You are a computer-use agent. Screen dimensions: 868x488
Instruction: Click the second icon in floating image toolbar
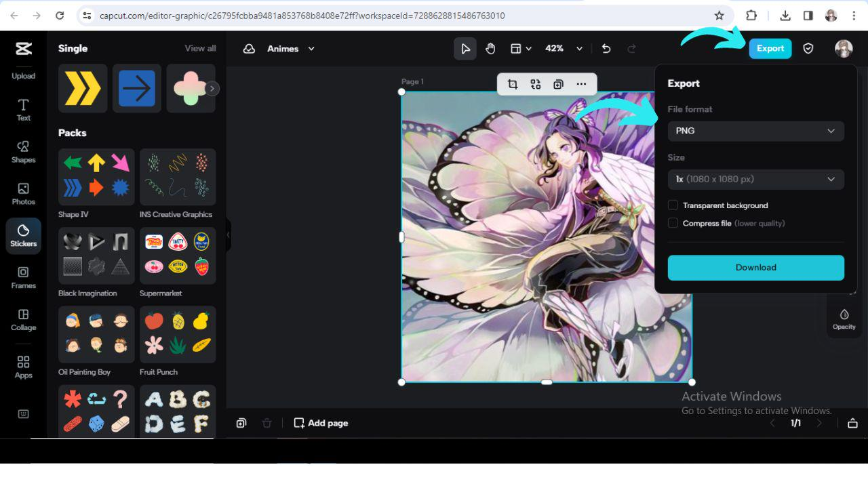(x=536, y=84)
